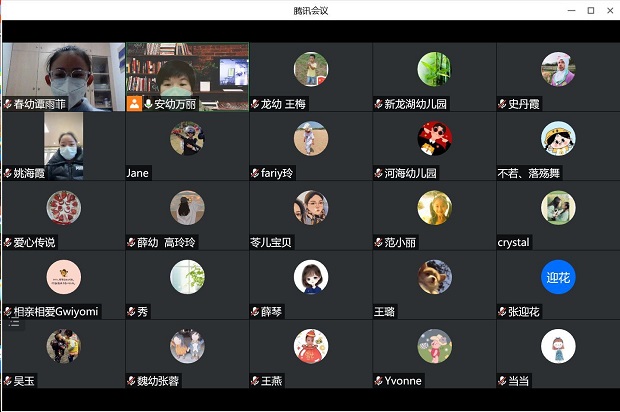Click the crystal participant name label

pos(513,242)
